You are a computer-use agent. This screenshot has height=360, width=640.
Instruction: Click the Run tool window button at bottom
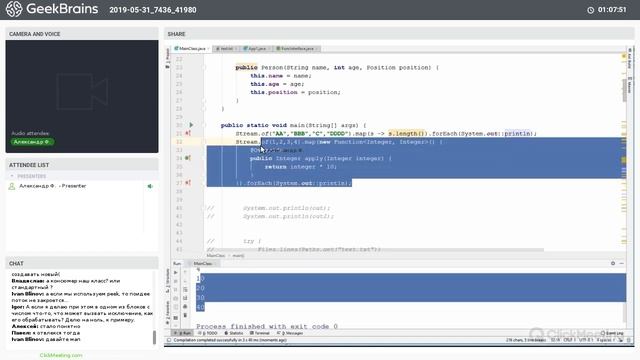click(x=183, y=333)
